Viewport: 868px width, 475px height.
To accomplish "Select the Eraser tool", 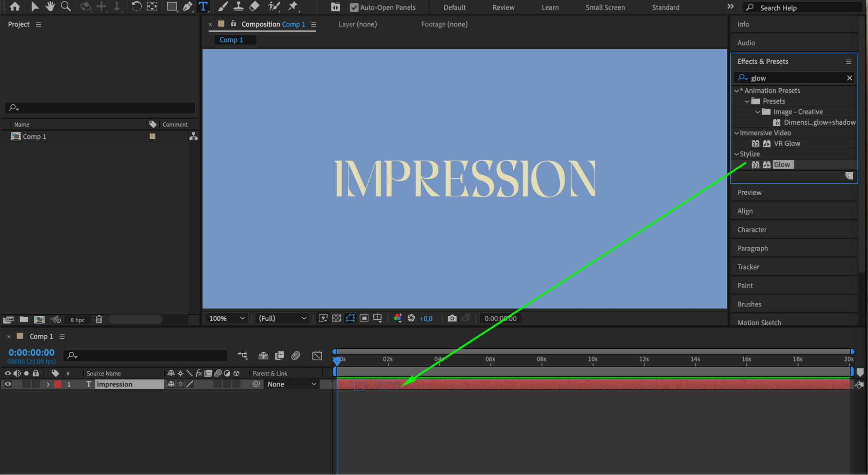I will pos(254,7).
